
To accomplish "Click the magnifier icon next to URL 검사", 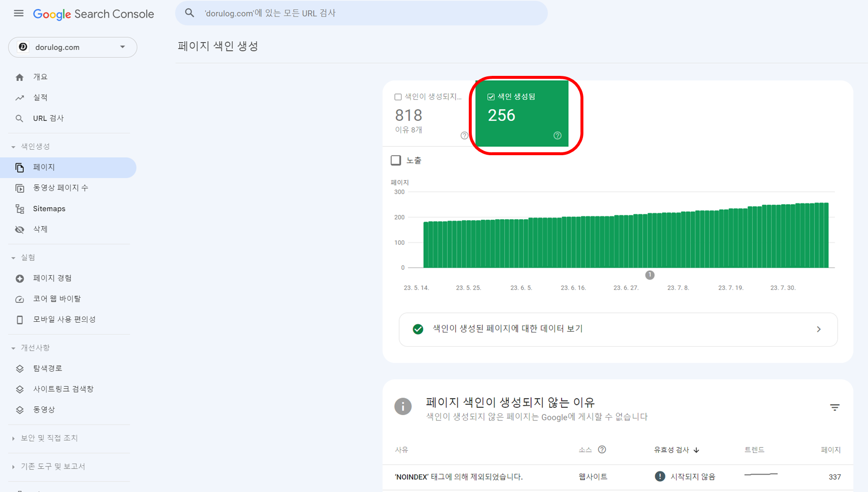I will 20,118.
